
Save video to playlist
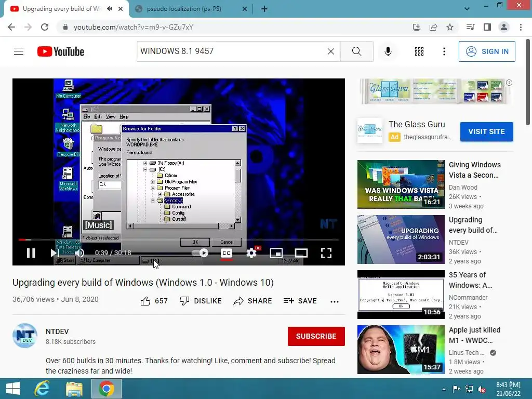tap(300, 301)
